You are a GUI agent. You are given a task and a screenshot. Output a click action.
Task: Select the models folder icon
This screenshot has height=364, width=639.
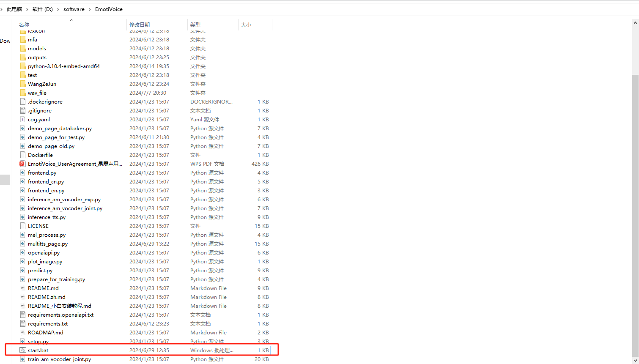[23, 49]
